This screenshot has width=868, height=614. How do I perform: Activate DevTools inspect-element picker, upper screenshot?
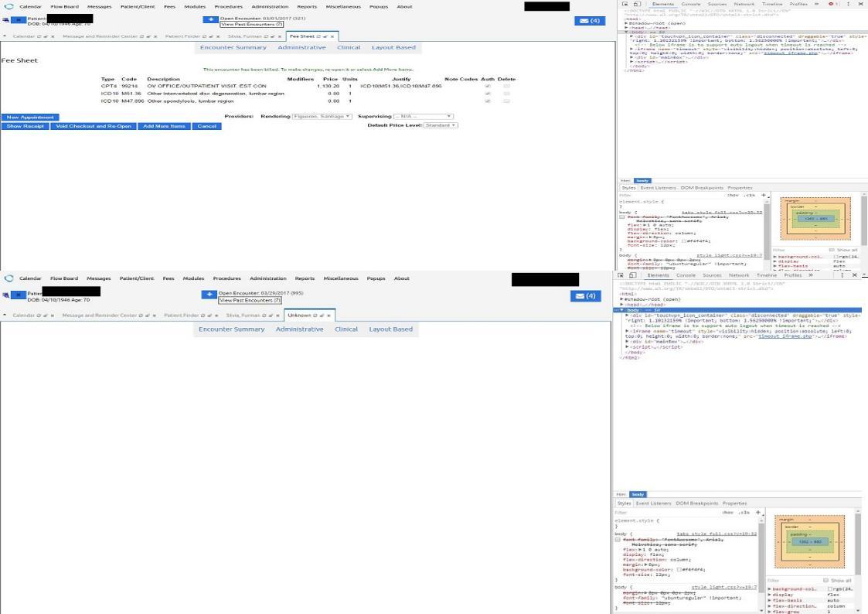click(x=625, y=4)
